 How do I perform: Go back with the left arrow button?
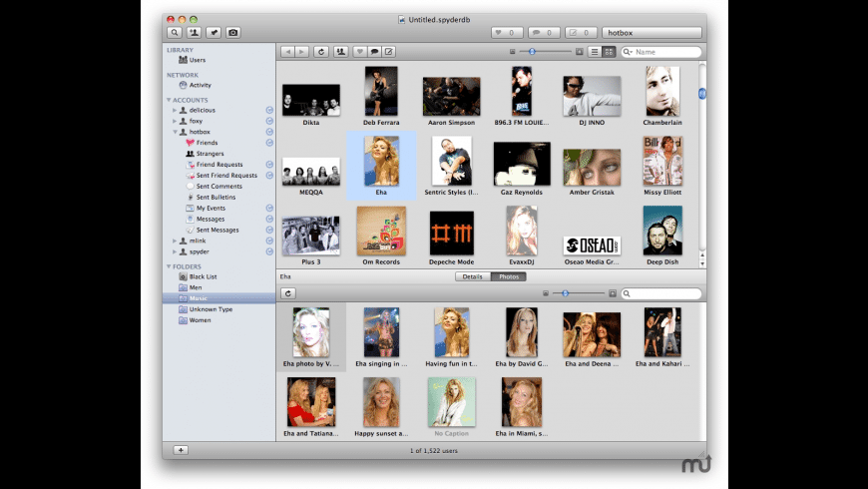point(287,52)
